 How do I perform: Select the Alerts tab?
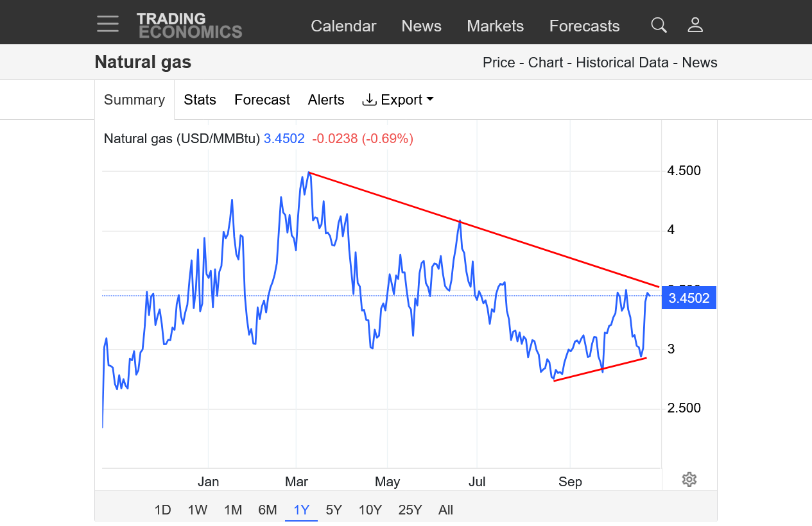[x=326, y=99]
